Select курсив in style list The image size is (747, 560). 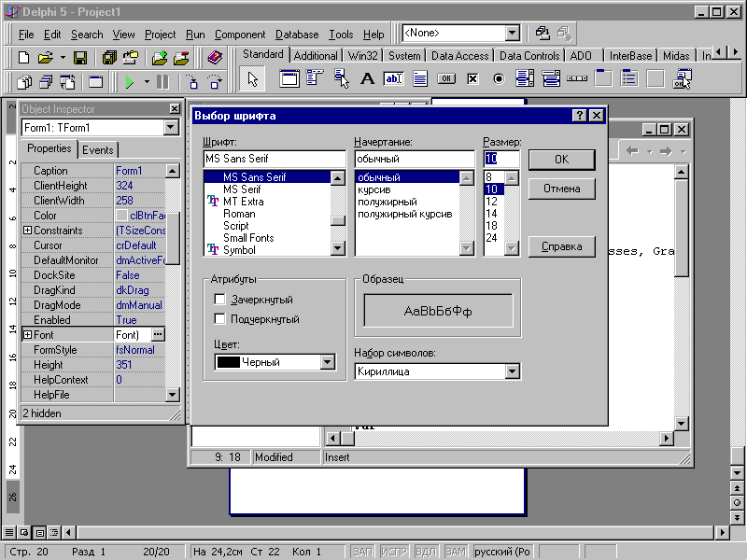click(x=374, y=189)
